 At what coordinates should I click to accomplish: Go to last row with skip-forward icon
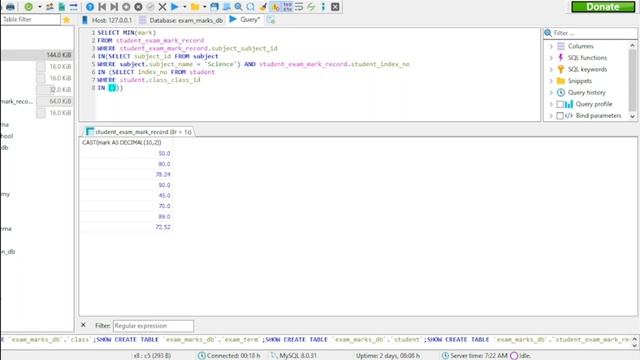coord(114,7)
